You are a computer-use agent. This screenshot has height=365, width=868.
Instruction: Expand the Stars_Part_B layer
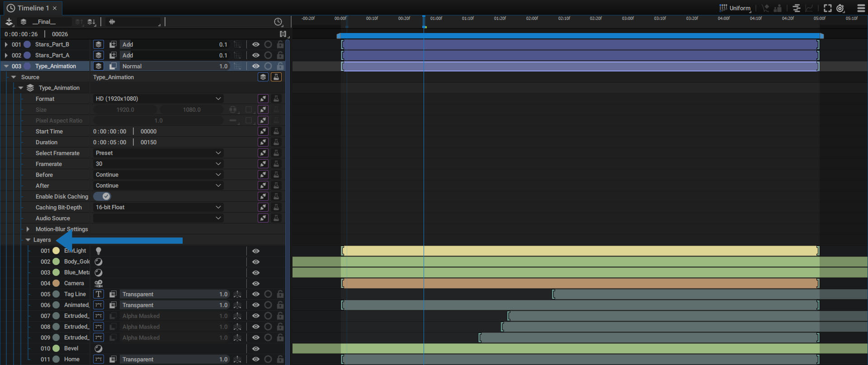coord(6,44)
